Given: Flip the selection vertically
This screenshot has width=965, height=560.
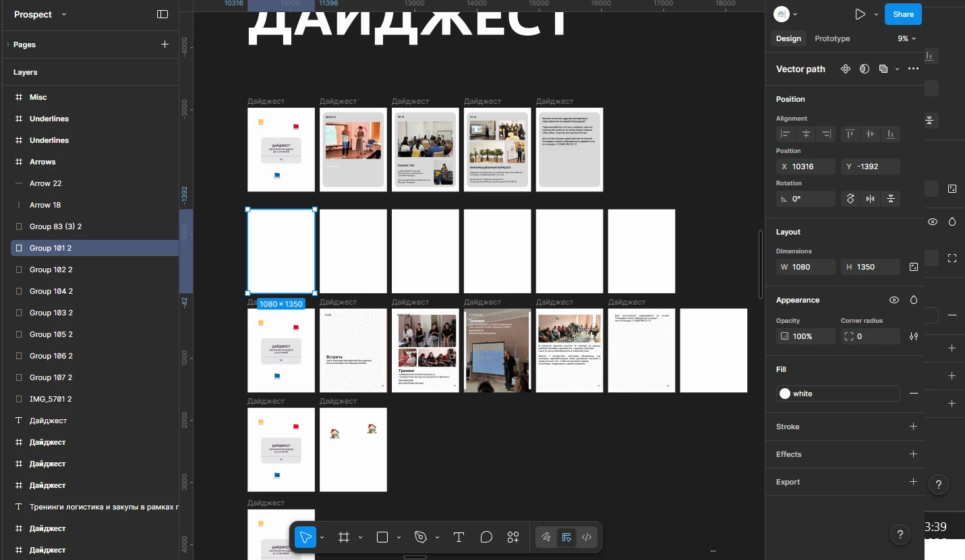Looking at the screenshot, I should (891, 199).
